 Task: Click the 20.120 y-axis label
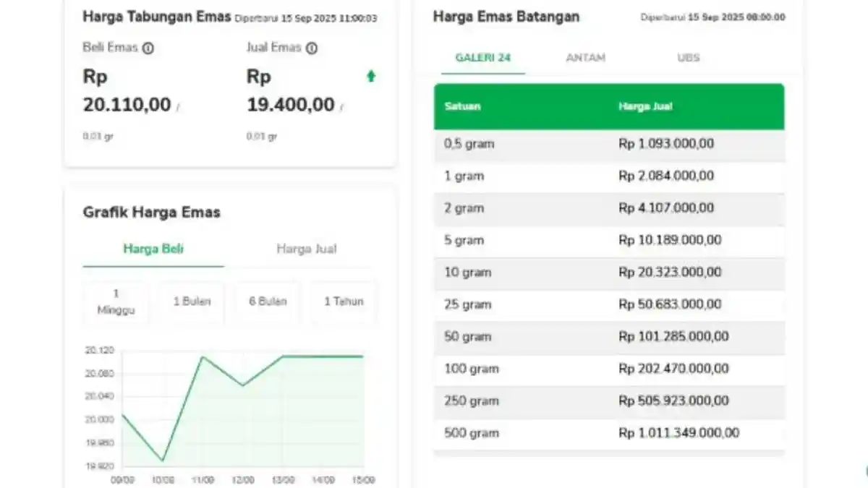(100, 351)
